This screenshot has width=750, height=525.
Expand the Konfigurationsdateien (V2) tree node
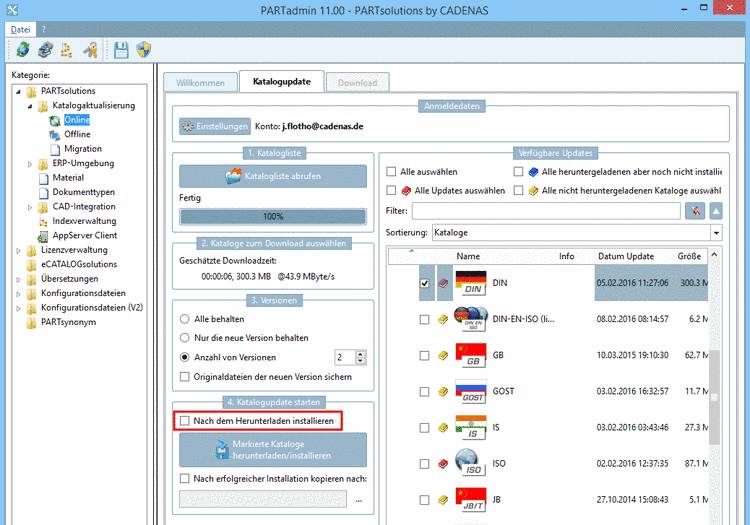click(18, 308)
